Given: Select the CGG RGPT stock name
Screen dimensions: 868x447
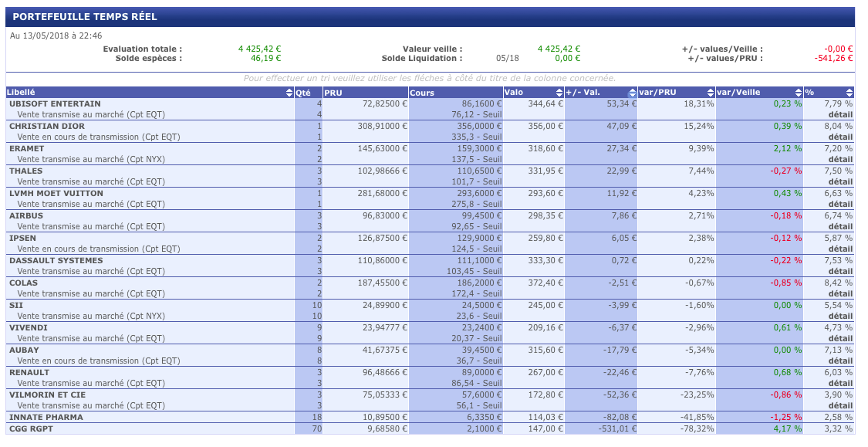Looking at the screenshot, I should pos(31,428).
